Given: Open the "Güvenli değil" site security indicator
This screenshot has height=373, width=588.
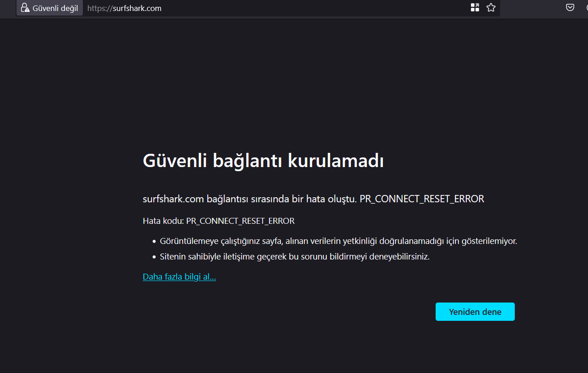Looking at the screenshot, I should click(49, 8).
